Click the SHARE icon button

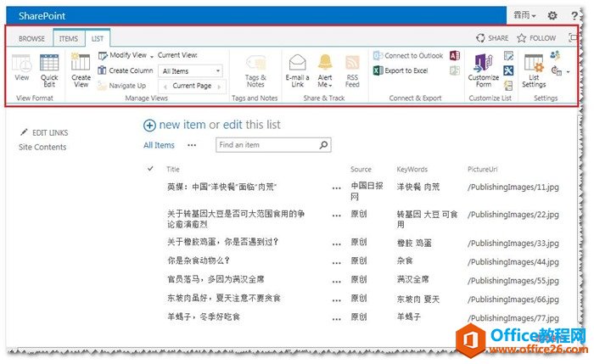coord(492,38)
